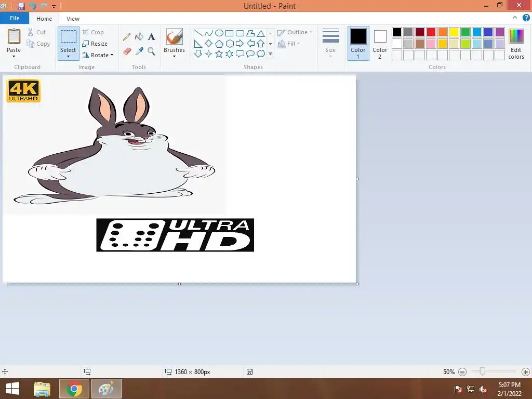Choose the Triangle shape

pyautogui.click(x=261, y=33)
